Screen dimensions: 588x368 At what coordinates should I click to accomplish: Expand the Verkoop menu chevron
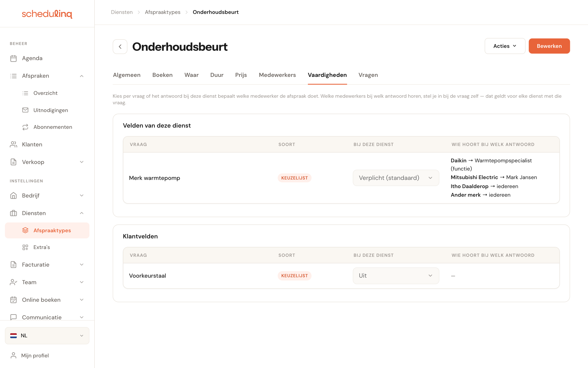[82, 162]
